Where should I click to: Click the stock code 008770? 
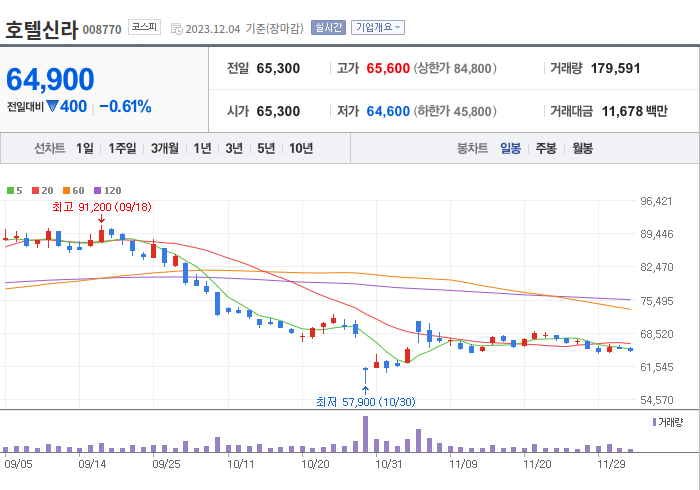pos(102,30)
